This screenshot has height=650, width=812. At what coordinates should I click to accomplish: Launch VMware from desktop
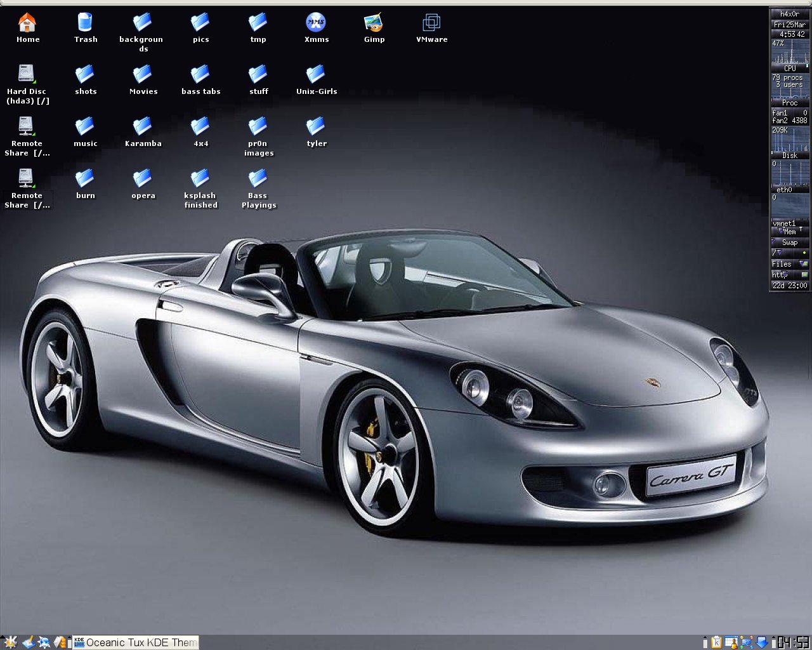431,28
